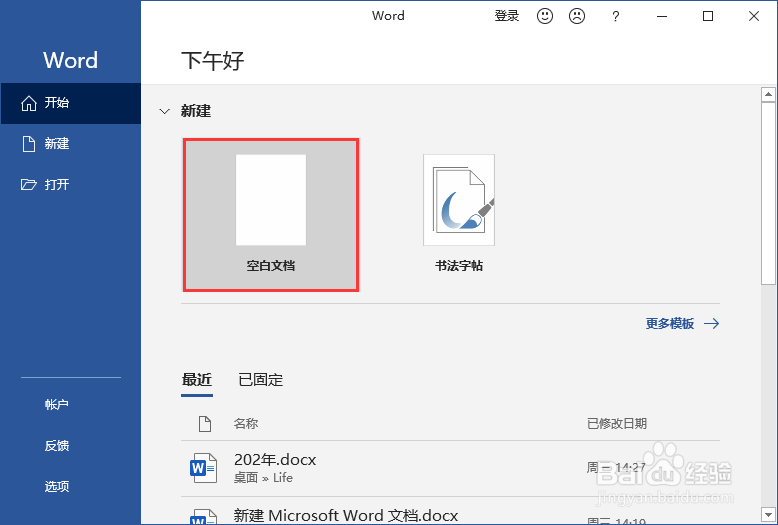Viewport: 778px width, 525px height.
Task: Select the 书法字帖 calligraphy template
Action: [x=459, y=213]
